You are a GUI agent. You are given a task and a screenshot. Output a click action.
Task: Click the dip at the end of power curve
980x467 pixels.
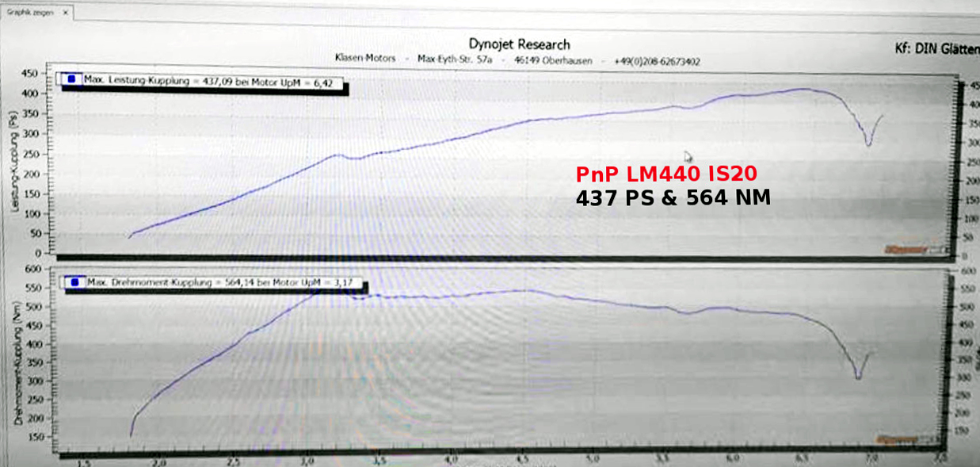(869, 144)
